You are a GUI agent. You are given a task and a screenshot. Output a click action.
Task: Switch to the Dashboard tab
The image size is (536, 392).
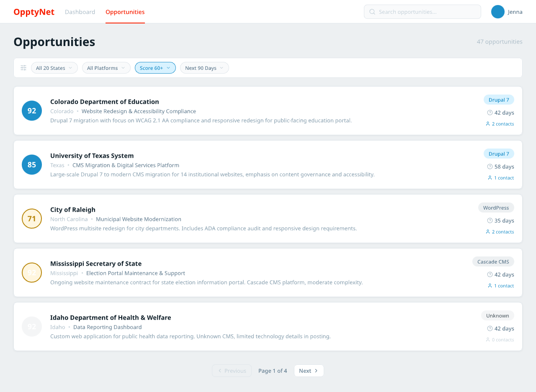coord(80,12)
